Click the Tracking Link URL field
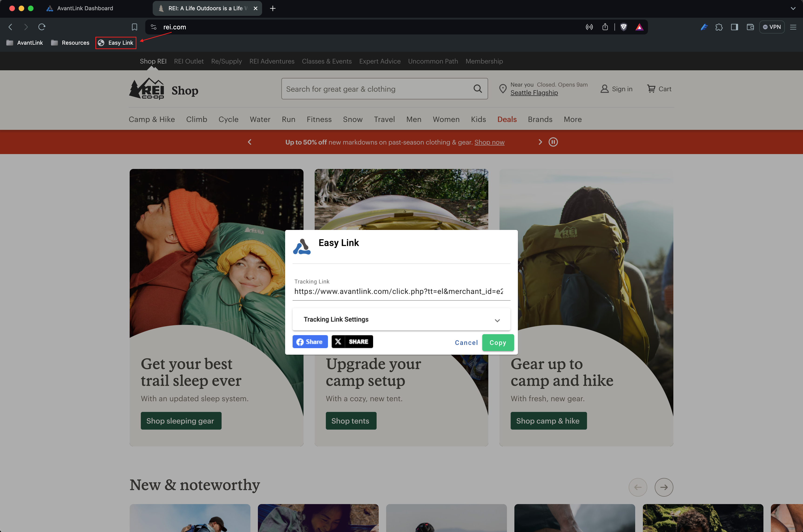 coord(401,291)
